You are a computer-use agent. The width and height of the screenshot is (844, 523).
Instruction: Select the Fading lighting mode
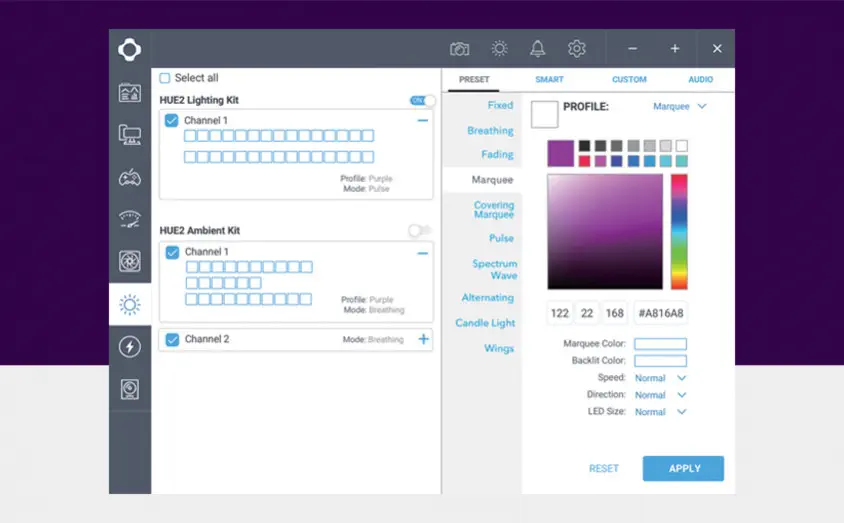point(497,154)
